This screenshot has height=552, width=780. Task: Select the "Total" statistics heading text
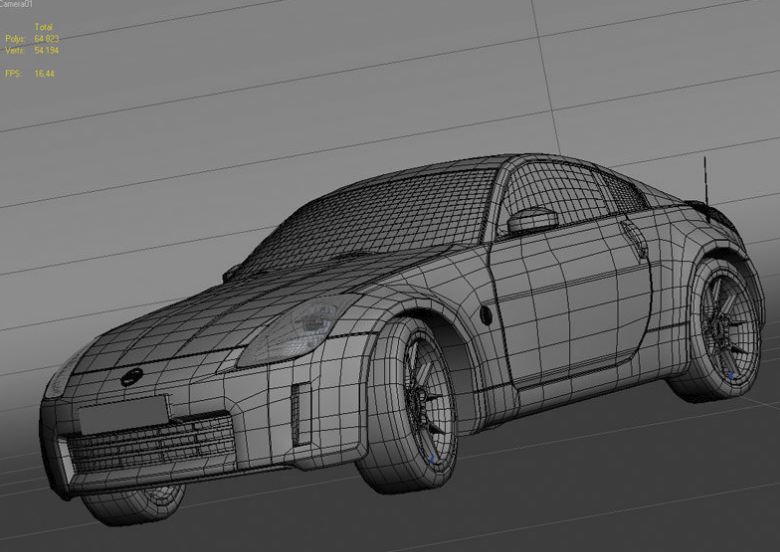click(x=44, y=27)
